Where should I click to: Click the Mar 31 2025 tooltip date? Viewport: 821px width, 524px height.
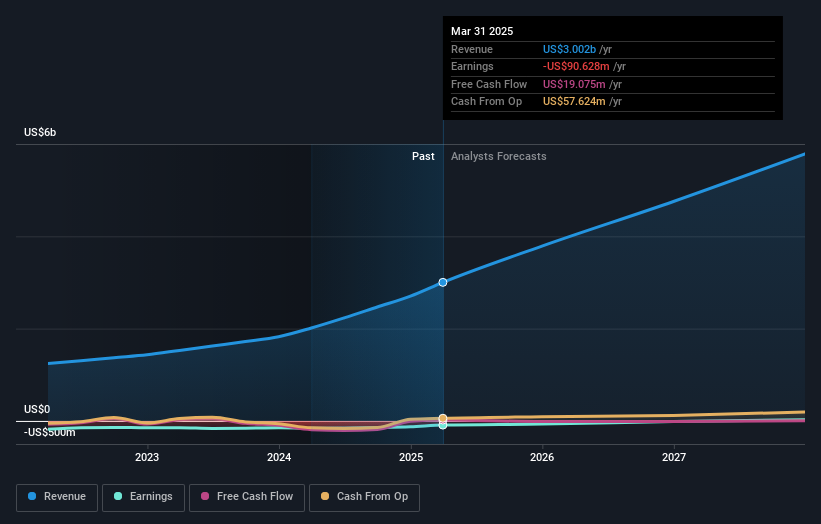[x=482, y=31]
